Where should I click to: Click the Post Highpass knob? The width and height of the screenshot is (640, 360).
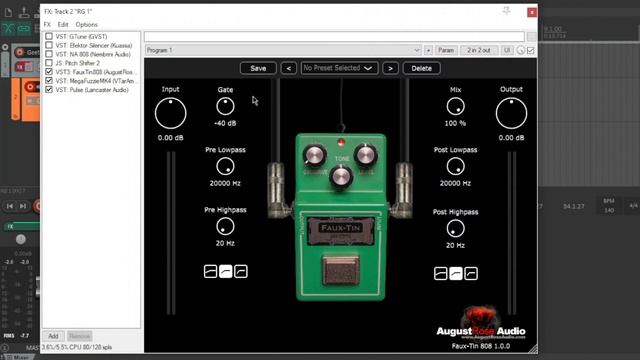(456, 229)
